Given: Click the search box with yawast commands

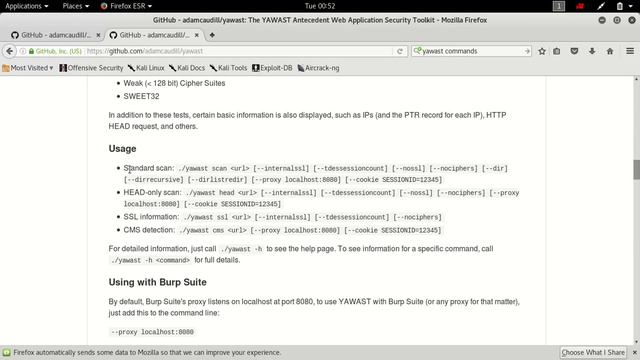Looking at the screenshot, I should [471, 51].
